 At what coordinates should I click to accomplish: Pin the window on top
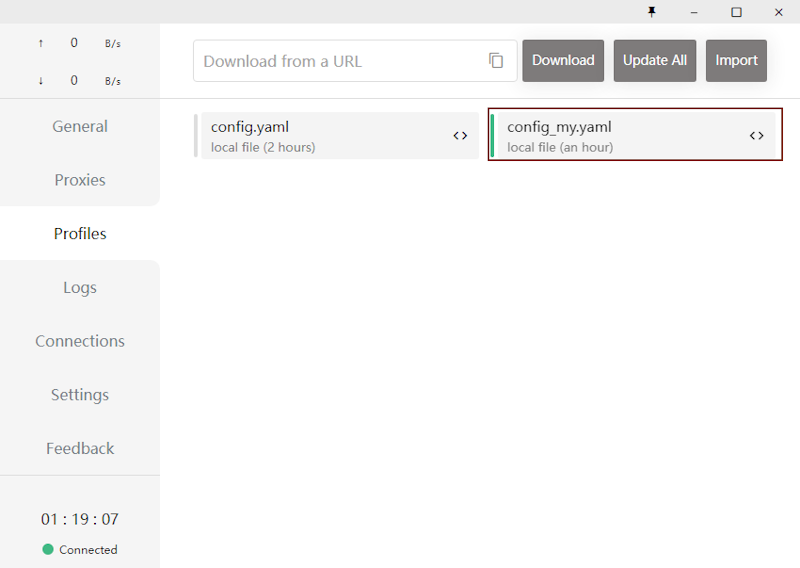point(652,12)
